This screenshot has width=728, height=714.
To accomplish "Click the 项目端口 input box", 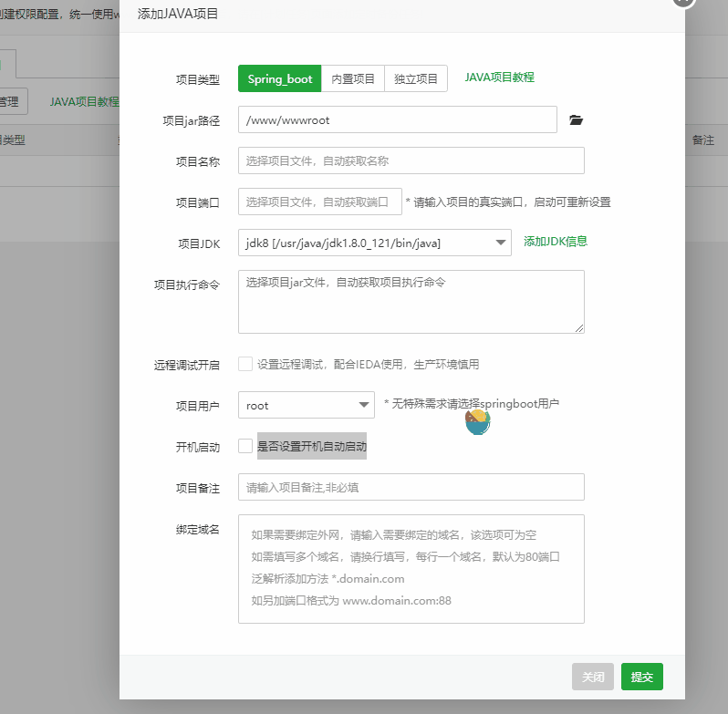I will click(319, 202).
